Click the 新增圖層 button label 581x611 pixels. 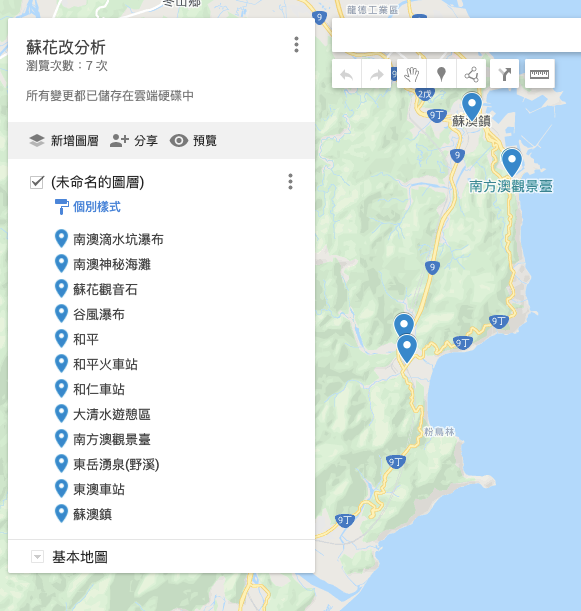pos(74,141)
